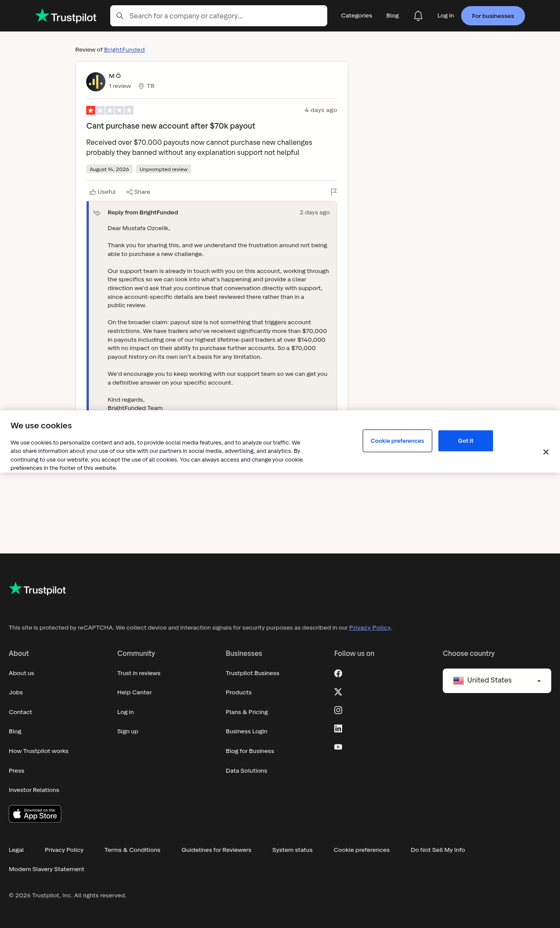Open Jobs footer link
This screenshot has height=928, width=560.
[x=16, y=693]
